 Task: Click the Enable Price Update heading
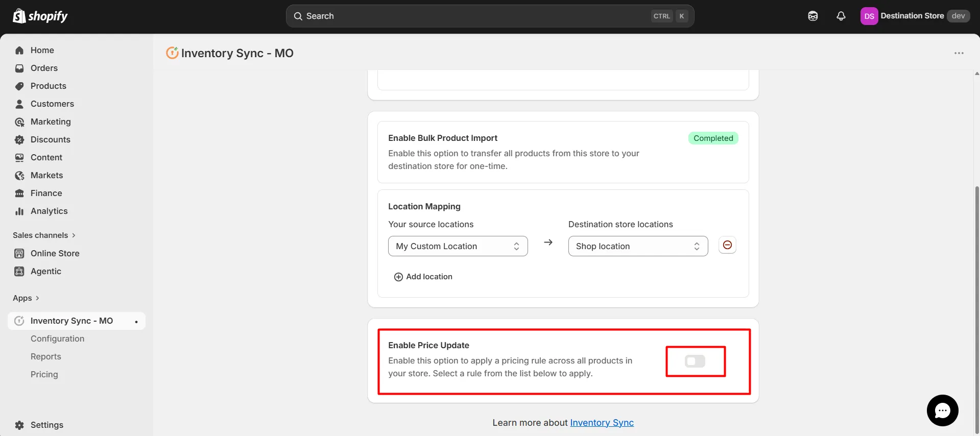pos(428,345)
